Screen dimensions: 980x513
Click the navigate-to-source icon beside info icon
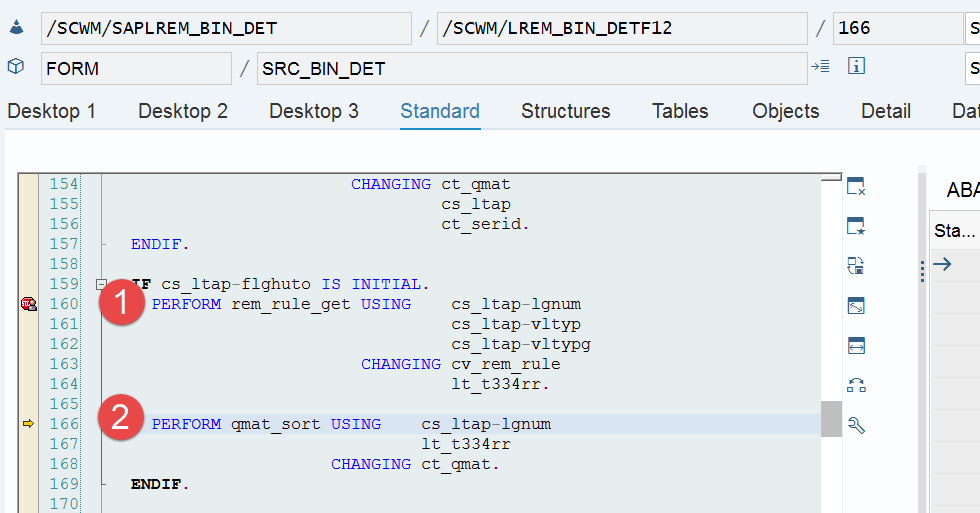click(820, 66)
